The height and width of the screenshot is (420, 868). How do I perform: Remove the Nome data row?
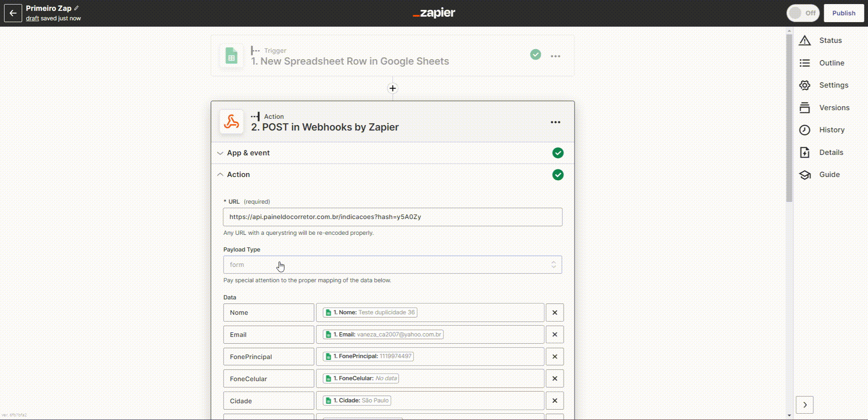point(555,313)
